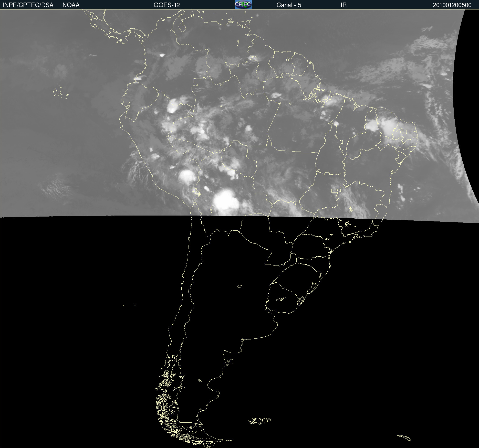
Task: Click the Canal - 5 channel label
Action: [x=289, y=5]
